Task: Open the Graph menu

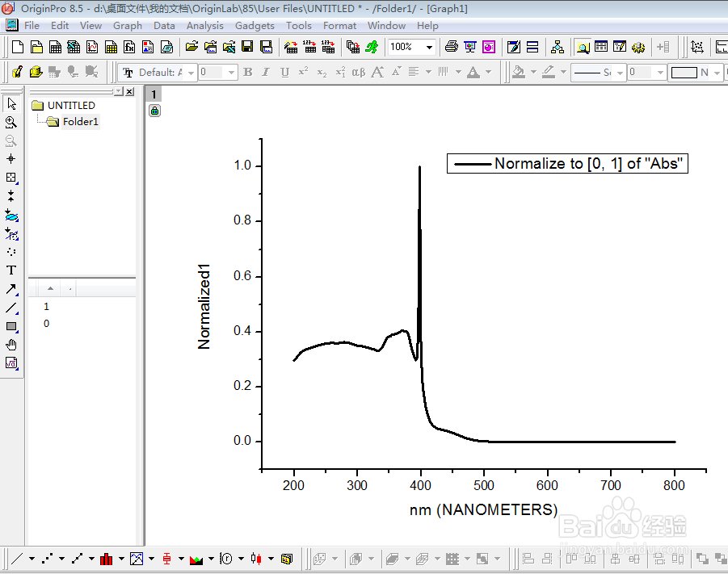Action: click(127, 26)
